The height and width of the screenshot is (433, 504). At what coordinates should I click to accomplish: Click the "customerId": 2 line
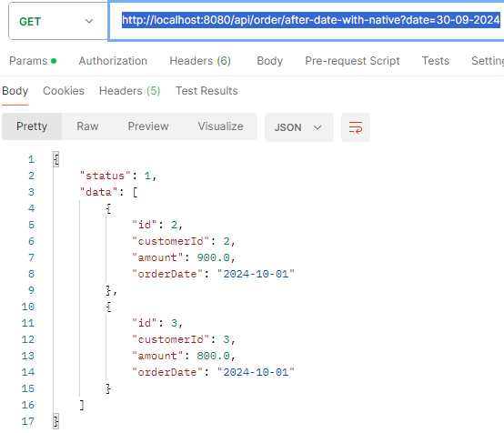click(184, 241)
